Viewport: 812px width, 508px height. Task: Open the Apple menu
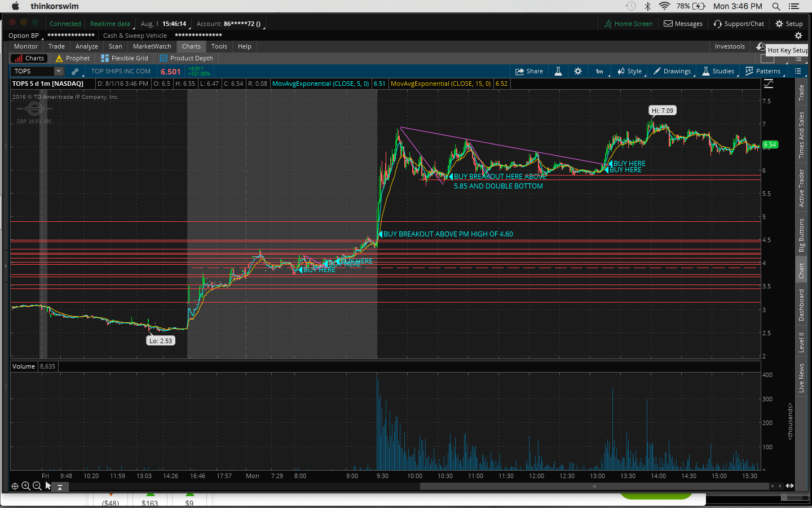coord(15,6)
